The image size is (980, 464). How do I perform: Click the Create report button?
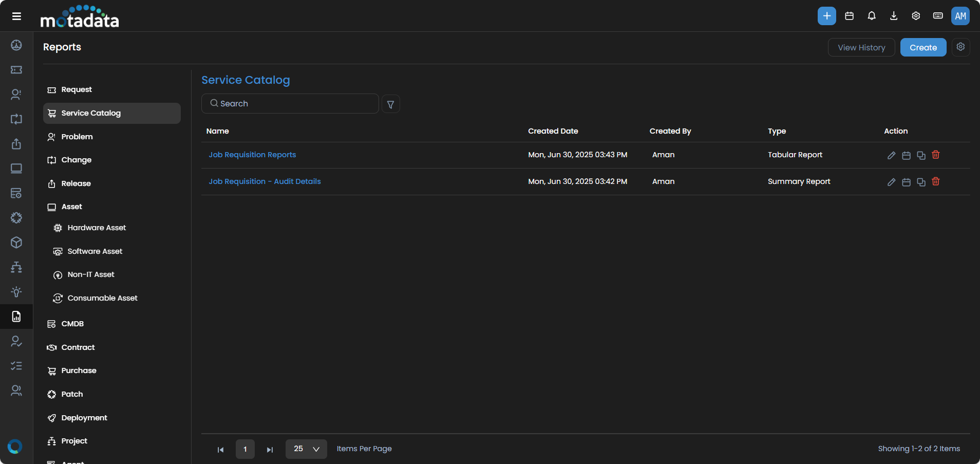(x=923, y=47)
